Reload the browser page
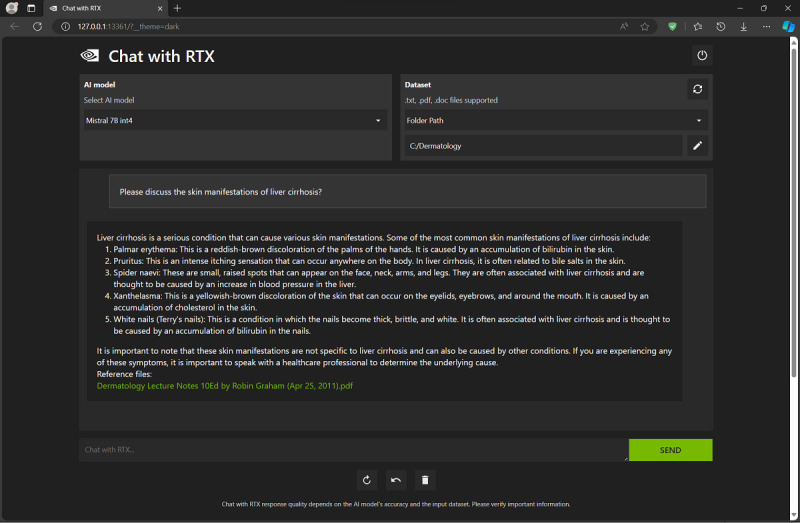The width and height of the screenshot is (800, 523). point(37,26)
